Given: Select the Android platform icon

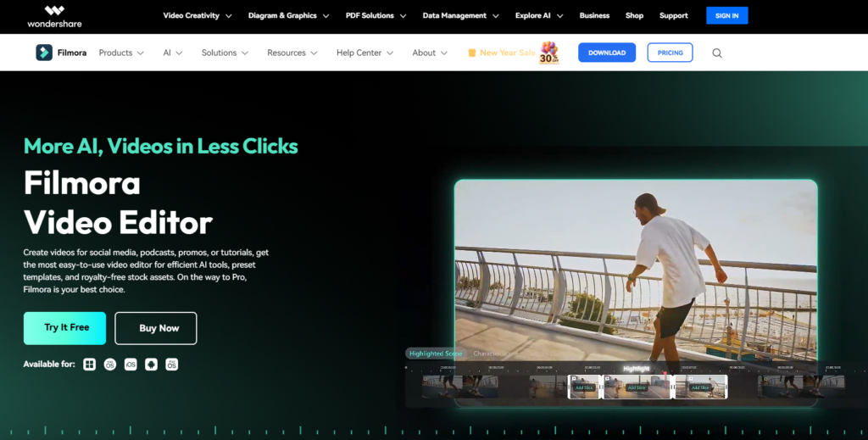Looking at the screenshot, I should [x=151, y=365].
